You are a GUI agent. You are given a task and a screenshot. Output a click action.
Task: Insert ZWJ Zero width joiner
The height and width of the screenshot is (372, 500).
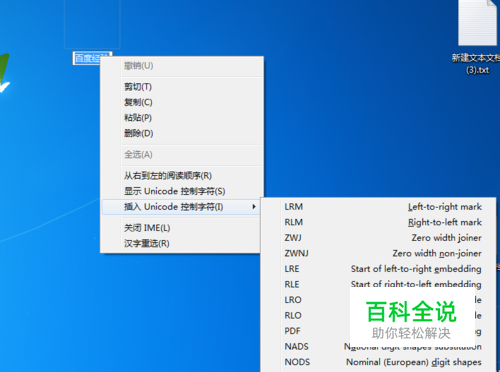click(x=378, y=238)
